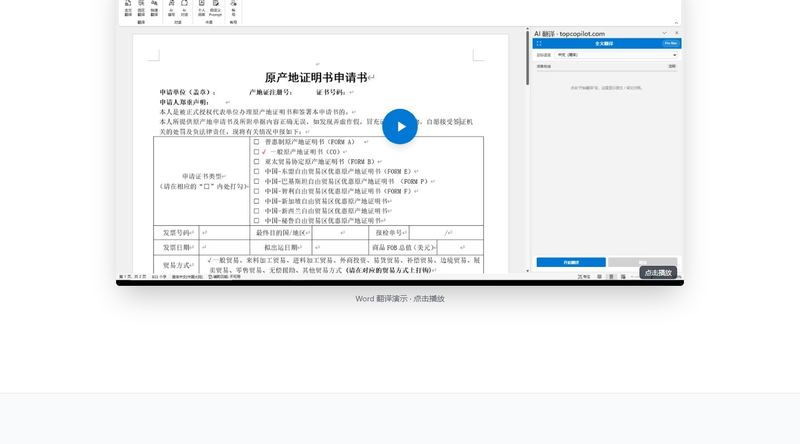Viewport: 800px width, 444px height.
Task: Click the blue start translation button
Action: pyautogui.click(x=571, y=262)
